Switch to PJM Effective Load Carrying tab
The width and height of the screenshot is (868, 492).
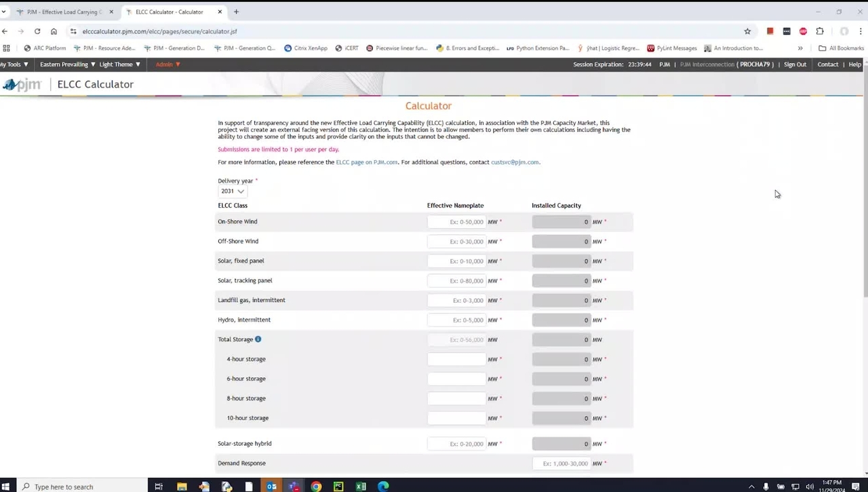click(x=64, y=12)
